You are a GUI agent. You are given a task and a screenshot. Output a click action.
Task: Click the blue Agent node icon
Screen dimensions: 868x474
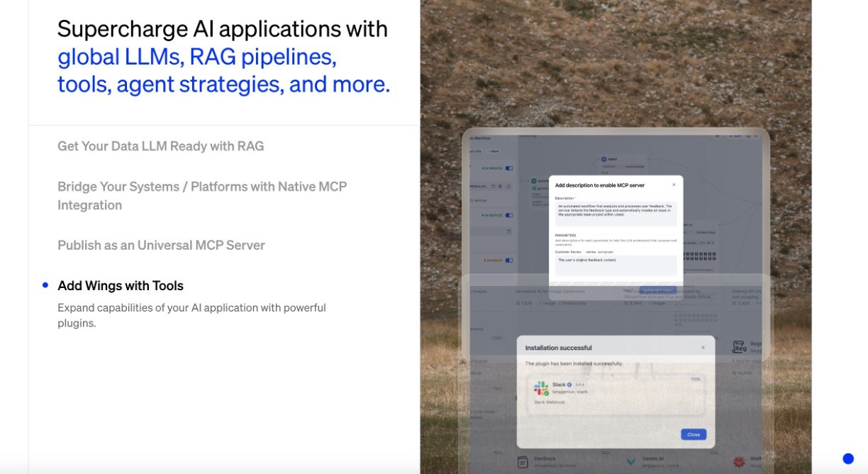(x=603, y=160)
